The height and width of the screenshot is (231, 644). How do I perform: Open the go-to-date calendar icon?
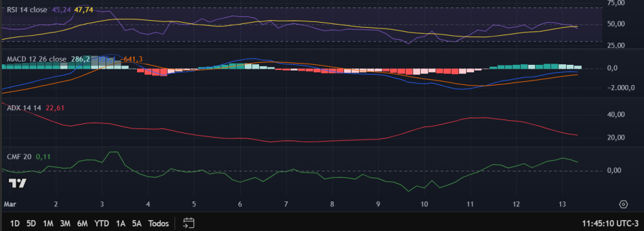189,223
